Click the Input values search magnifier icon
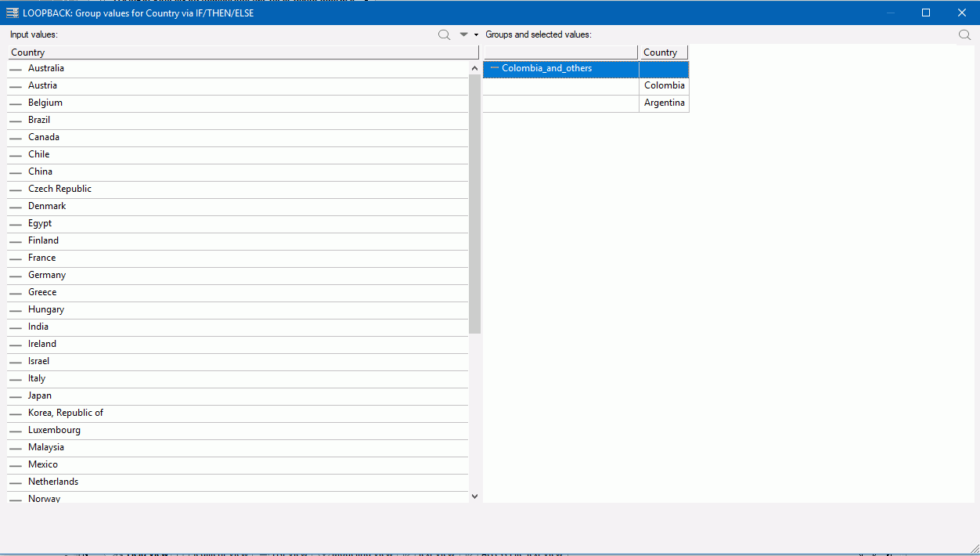Image resolution: width=980 pixels, height=556 pixels. click(x=444, y=35)
